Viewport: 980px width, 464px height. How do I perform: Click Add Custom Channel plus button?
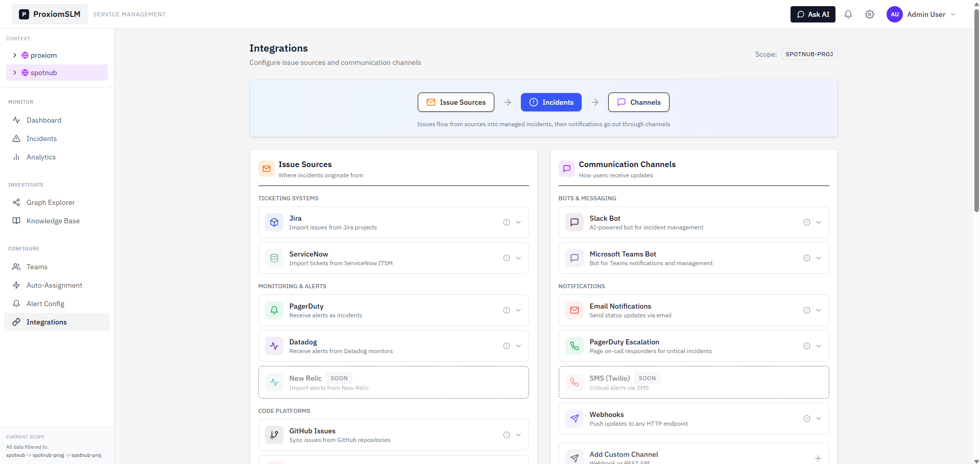[818, 459]
